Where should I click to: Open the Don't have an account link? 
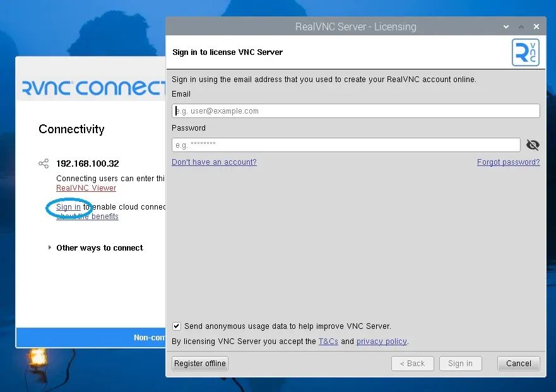[214, 162]
